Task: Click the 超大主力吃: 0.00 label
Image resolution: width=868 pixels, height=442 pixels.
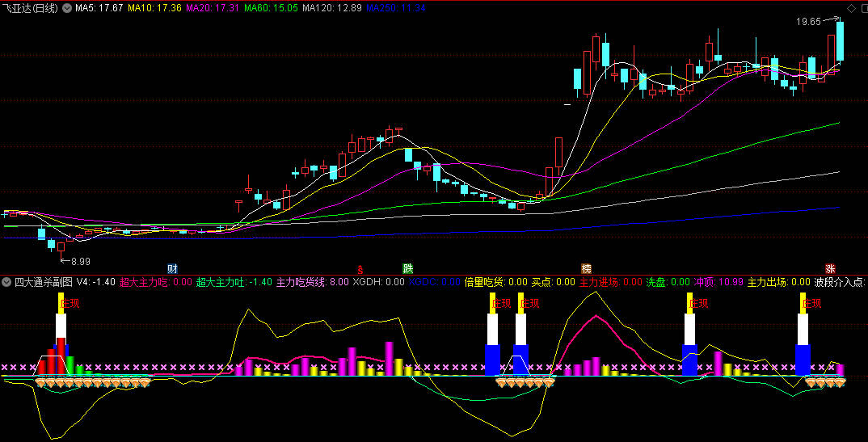Action: (x=156, y=282)
